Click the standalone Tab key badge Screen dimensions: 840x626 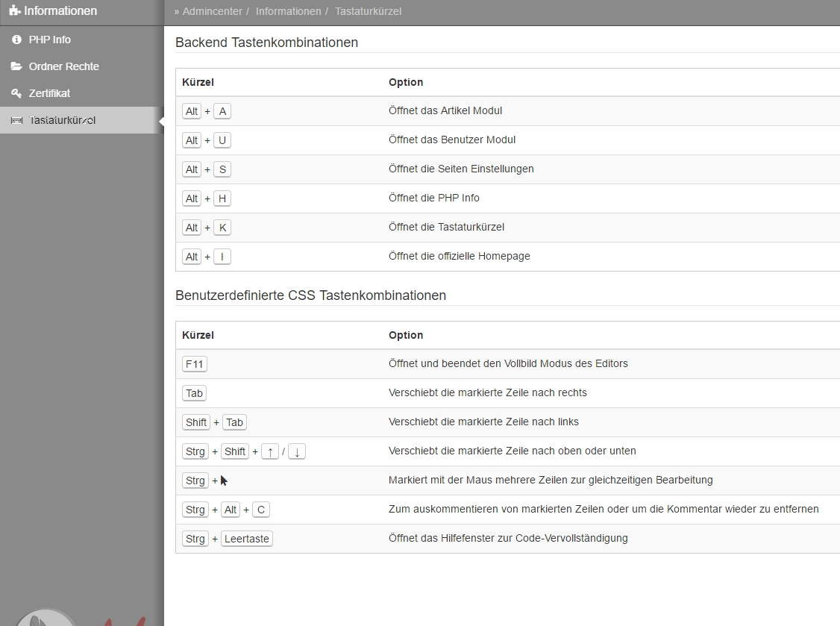click(195, 393)
